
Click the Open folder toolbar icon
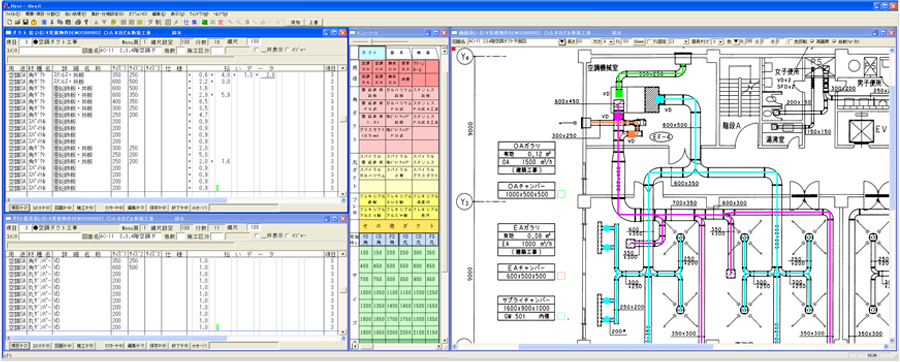coord(18,22)
